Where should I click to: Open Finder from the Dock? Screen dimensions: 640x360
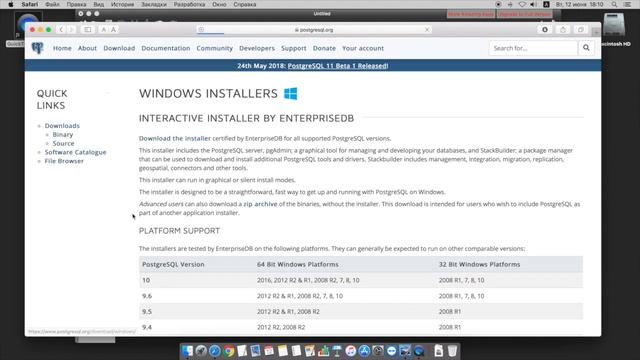point(187,351)
